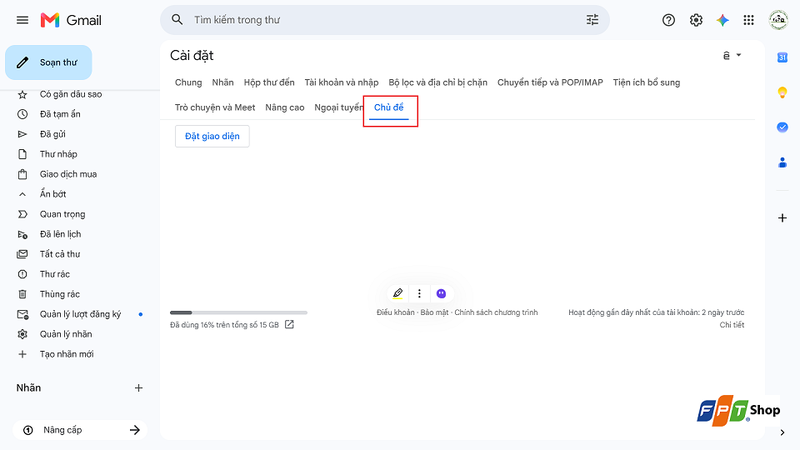This screenshot has width=800, height=450.
Task: Click the highlighter pen floating icon
Action: click(397, 293)
